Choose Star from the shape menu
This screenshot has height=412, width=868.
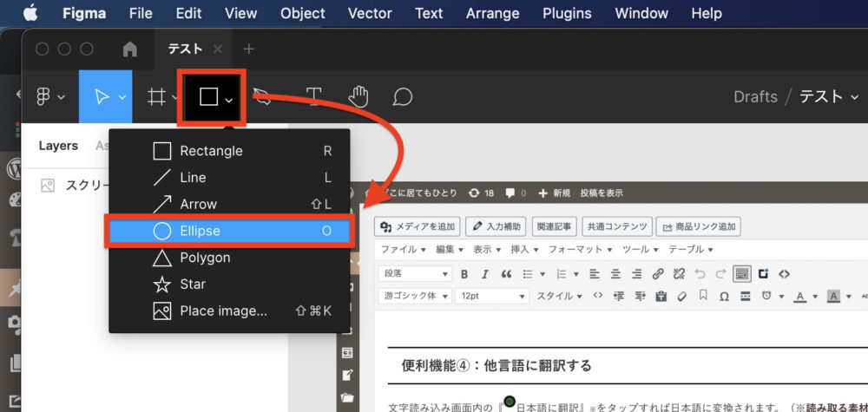pos(230,284)
